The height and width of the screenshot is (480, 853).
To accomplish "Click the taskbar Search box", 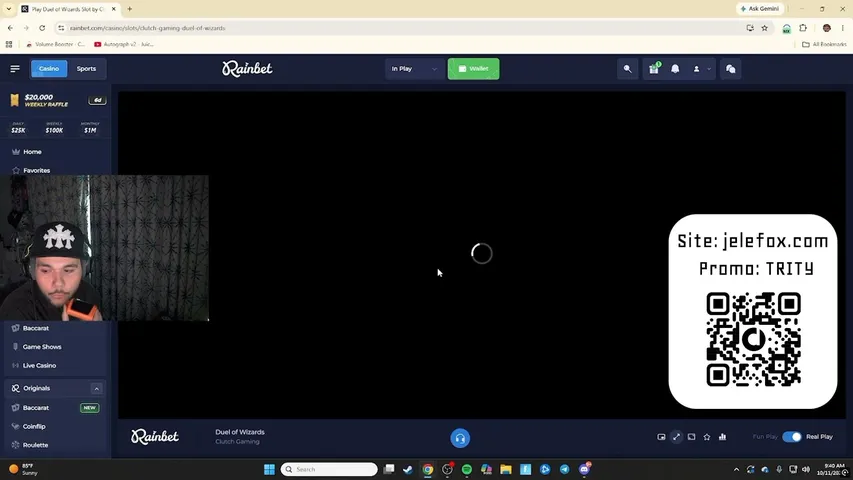I will coord(329,469).
